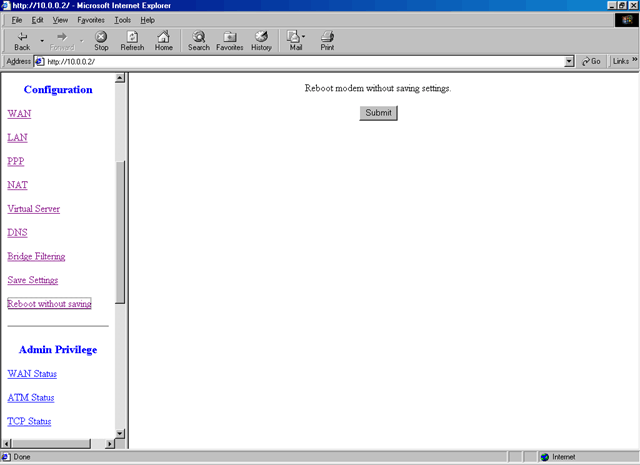Viewport: 640px width, 465px height.
Task: Stop page loading with Stop icon
Action: (x=101, y=41)
